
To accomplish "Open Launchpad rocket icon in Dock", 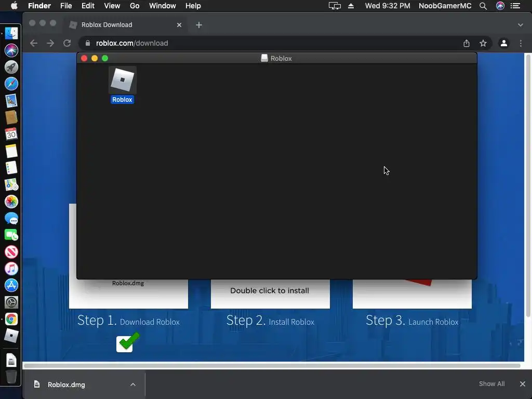I will tap(11, 67).
